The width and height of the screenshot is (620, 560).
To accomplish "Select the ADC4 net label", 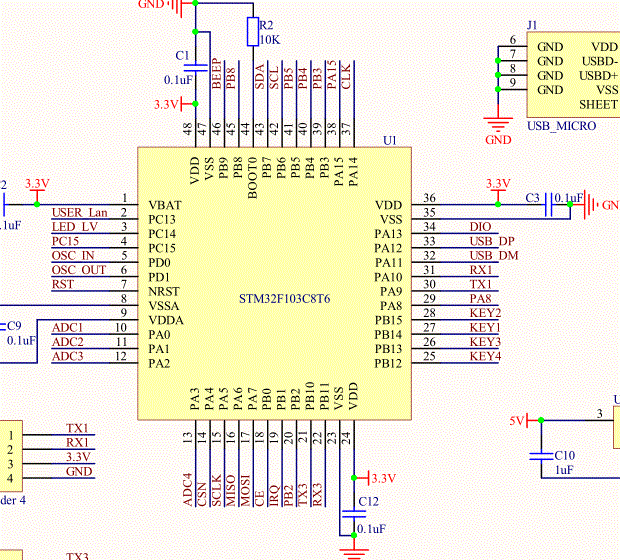I will (188, 490).
